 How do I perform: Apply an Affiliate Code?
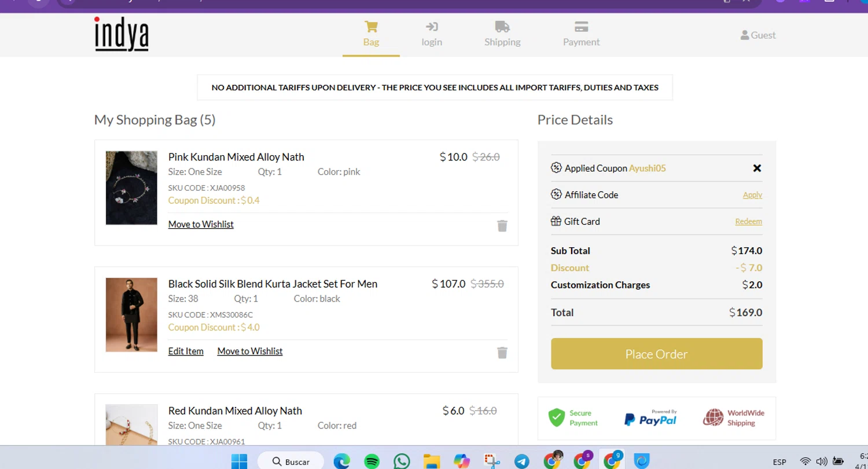coord(752,195)
